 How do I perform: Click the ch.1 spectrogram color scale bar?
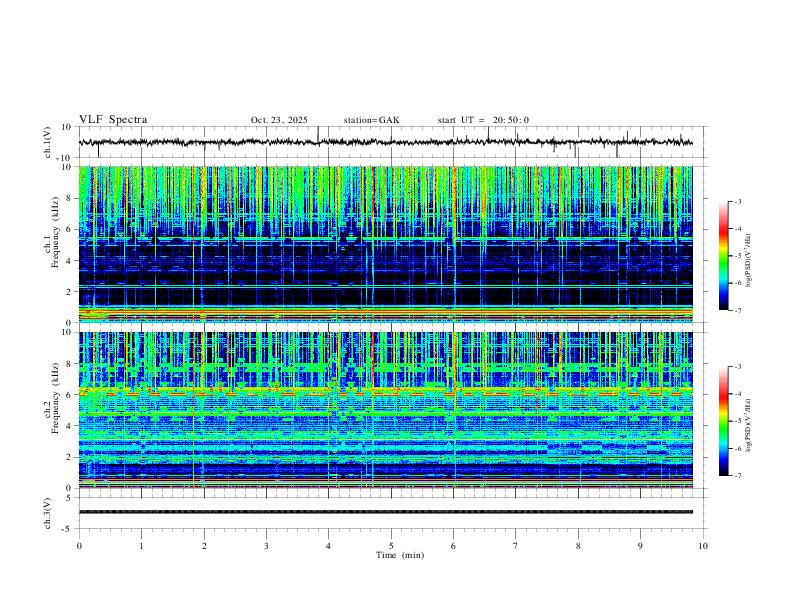tap(723, 256)
